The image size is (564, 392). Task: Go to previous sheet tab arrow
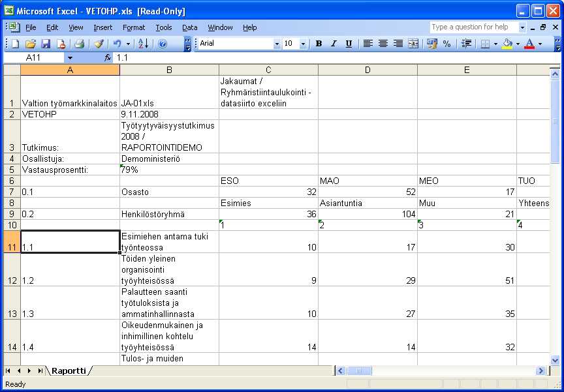(x=19, y=370)
